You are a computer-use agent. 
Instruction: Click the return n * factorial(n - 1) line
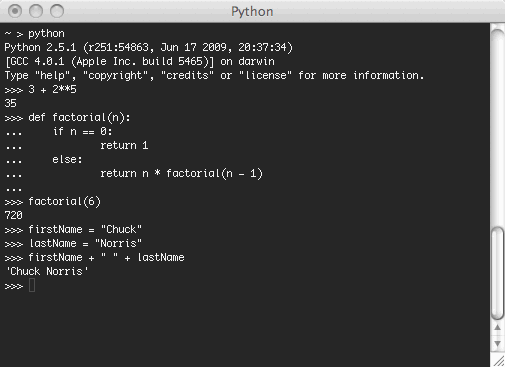coord(181,174)
